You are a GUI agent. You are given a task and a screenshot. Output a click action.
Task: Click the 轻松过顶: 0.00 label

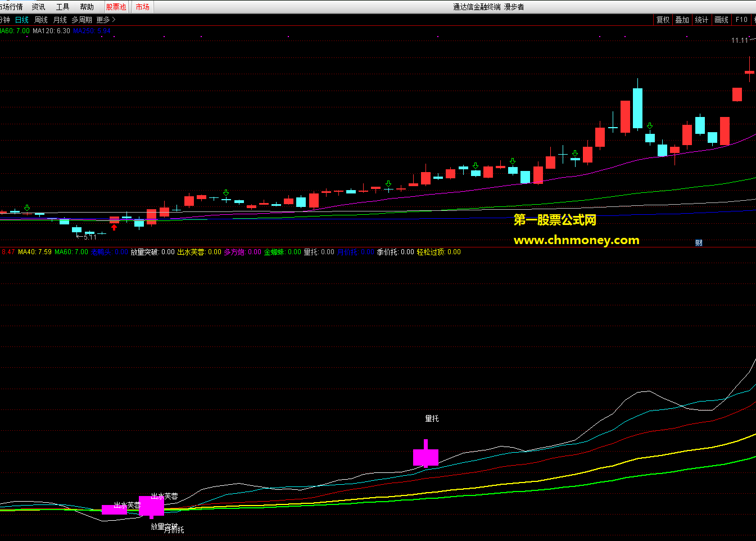point(438,252)
